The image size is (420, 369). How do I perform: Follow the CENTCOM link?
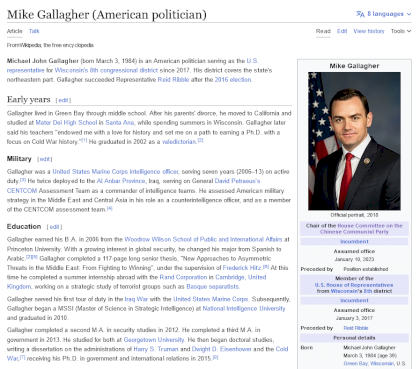(22, 191)
